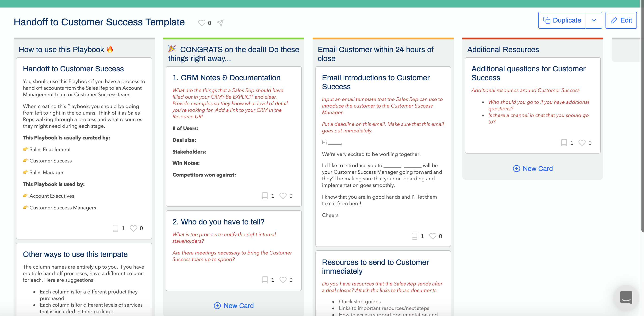Click the book icon on Who do you have to tell card
Viewport: 644px width, 316px height.
[264, 280]
